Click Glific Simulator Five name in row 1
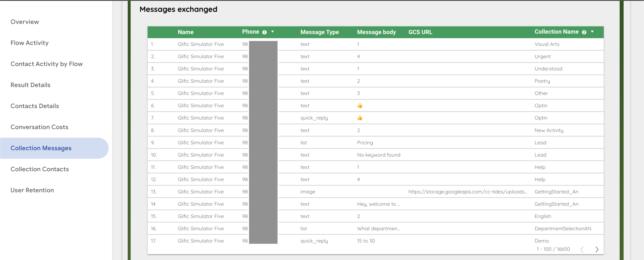The height and width of the screenshot is (260, 644). 200,44
